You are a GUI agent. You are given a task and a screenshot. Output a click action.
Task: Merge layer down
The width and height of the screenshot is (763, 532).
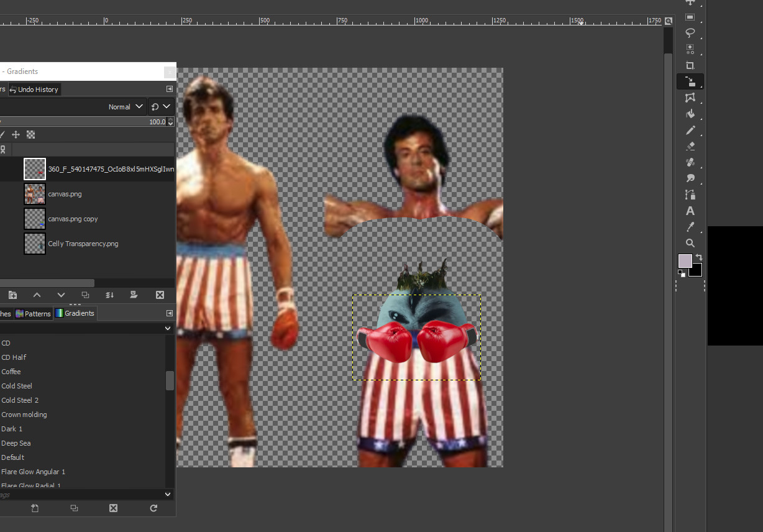point(110,295)
